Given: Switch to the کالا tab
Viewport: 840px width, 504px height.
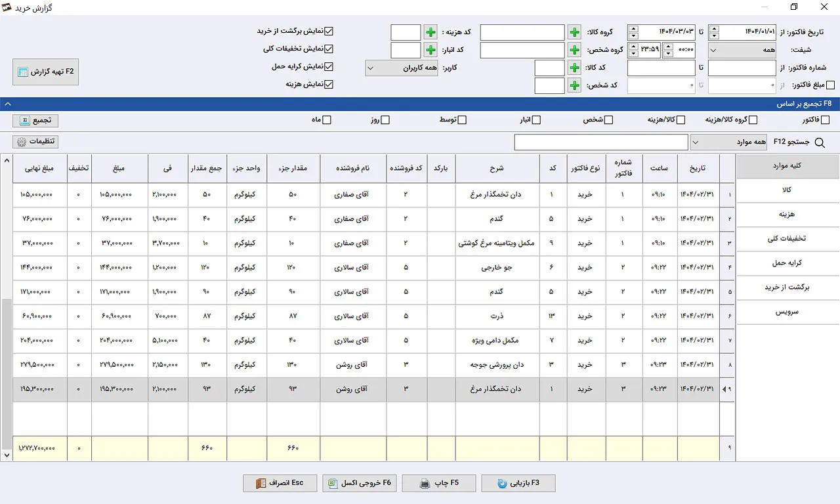Looking at the screenshot, I should tap(788, 190).
